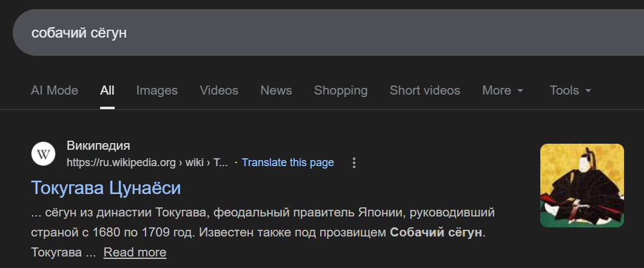
Task: Click the Read more link
Action: (x=135, y=252)
